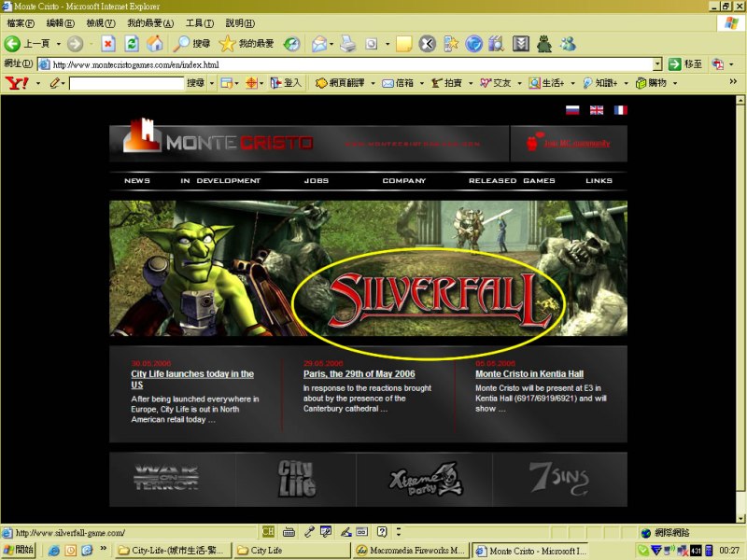747x560 pixels.
Task: Open the War on Terror game logo
Action: click(166, 478)
